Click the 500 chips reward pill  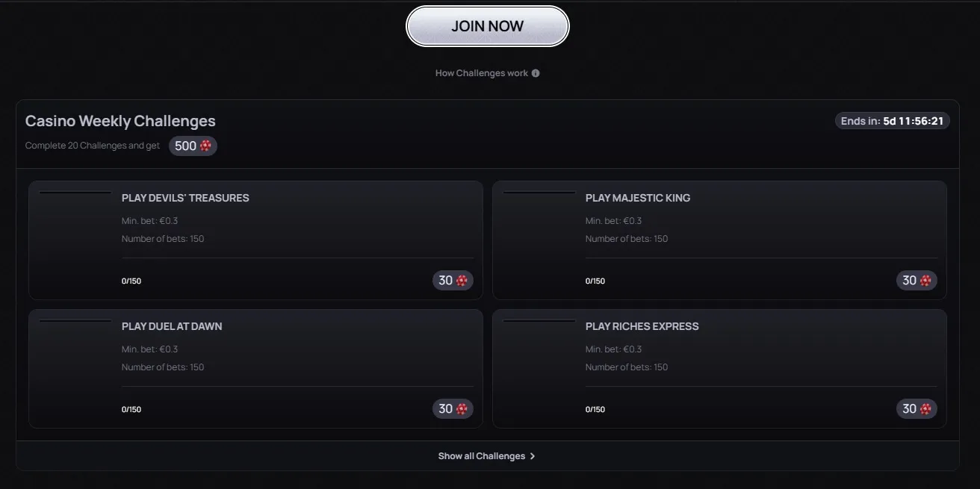click(193, 146)
